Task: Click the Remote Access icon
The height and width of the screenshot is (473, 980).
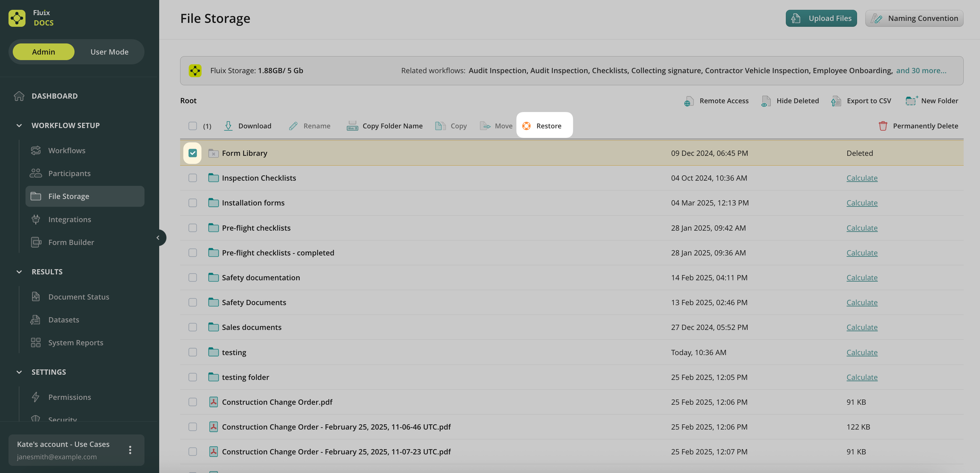Action: pyautogui.click(x=689, y=101)
